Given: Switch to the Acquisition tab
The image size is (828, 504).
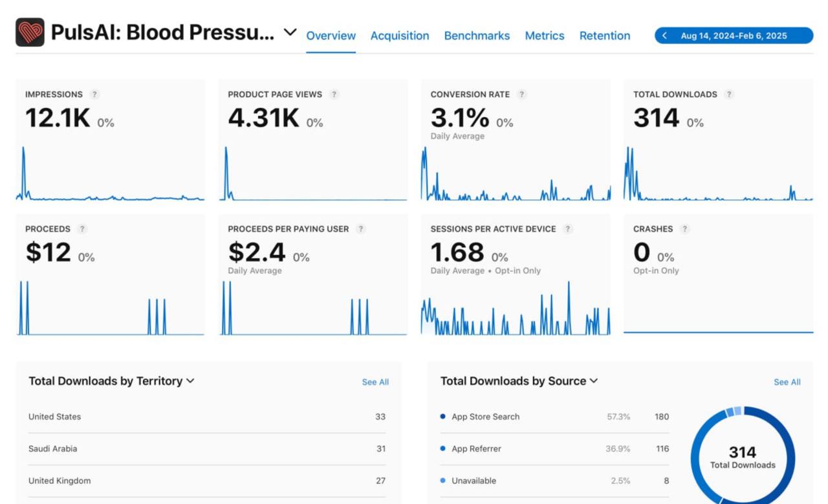Looking at the screenshot, I should click(x=400, y=36).
